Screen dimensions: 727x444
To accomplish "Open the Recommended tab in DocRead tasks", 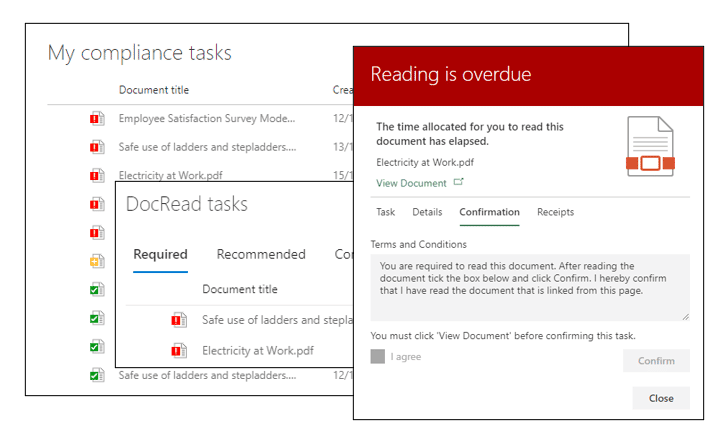I will [x=261, y=254].
